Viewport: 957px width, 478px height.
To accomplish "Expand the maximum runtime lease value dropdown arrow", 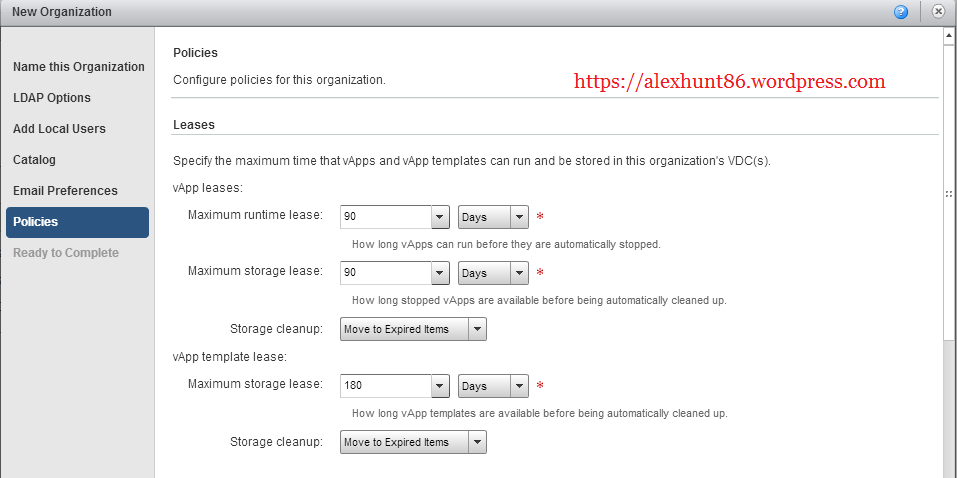I will [x=441, y=217].
